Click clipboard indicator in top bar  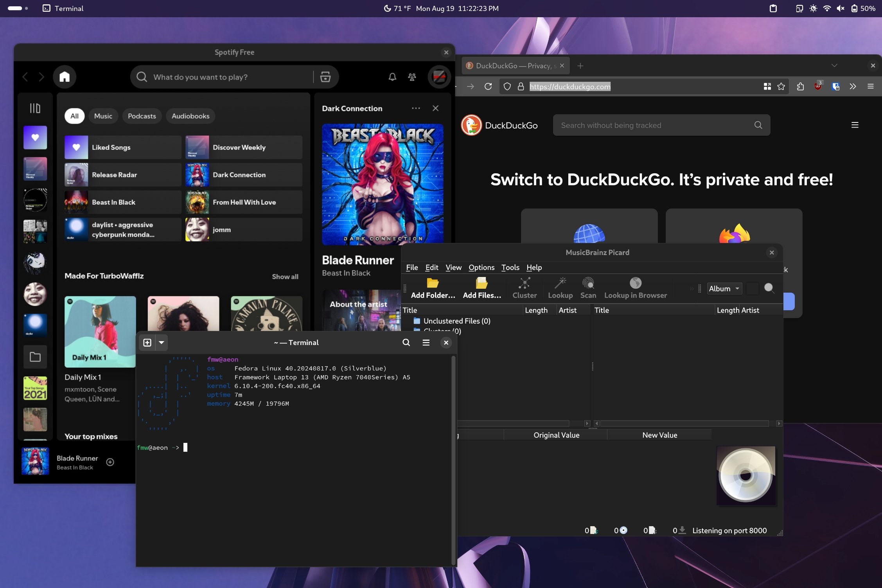773,8
